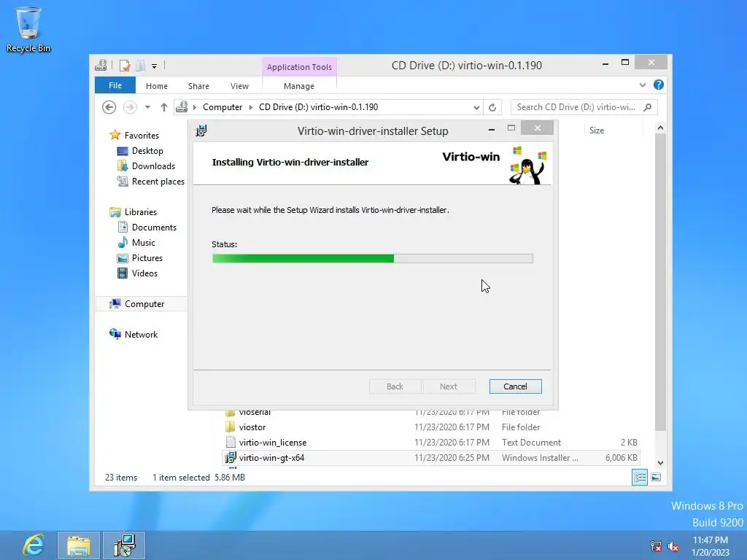Screen dimensions: 747x560
Task: Cancel the Virtio-win driver installation
Action: (x=515, y=386)
